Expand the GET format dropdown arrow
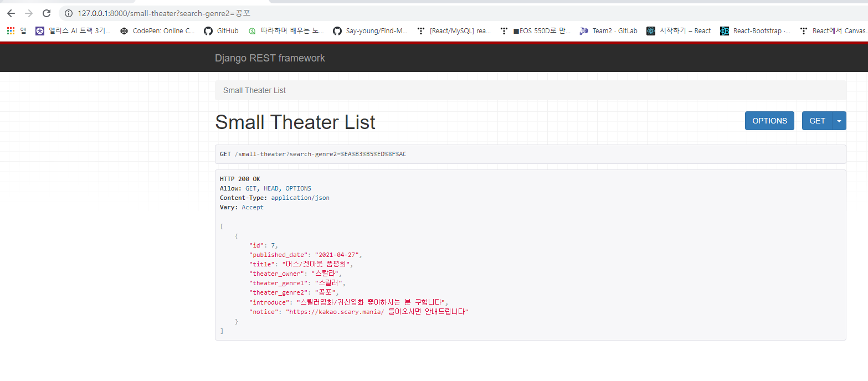 (839, 121)
